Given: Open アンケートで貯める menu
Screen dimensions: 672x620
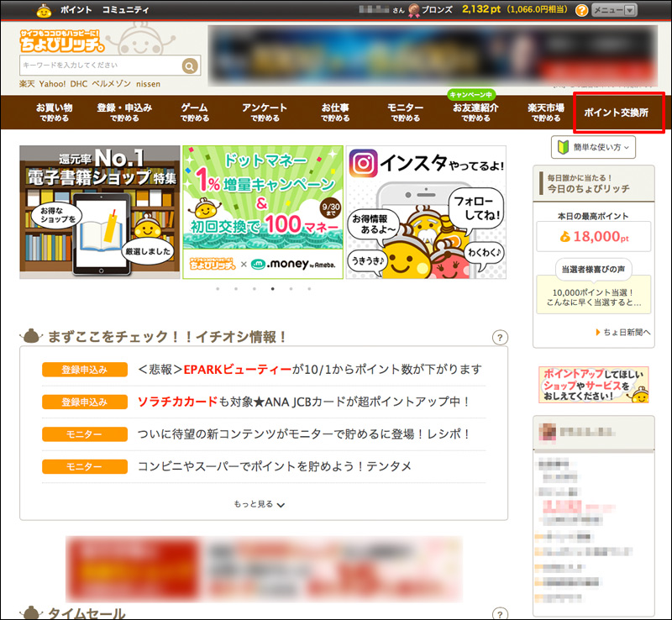Looking at the screenshot, I should tap(265, 113).
